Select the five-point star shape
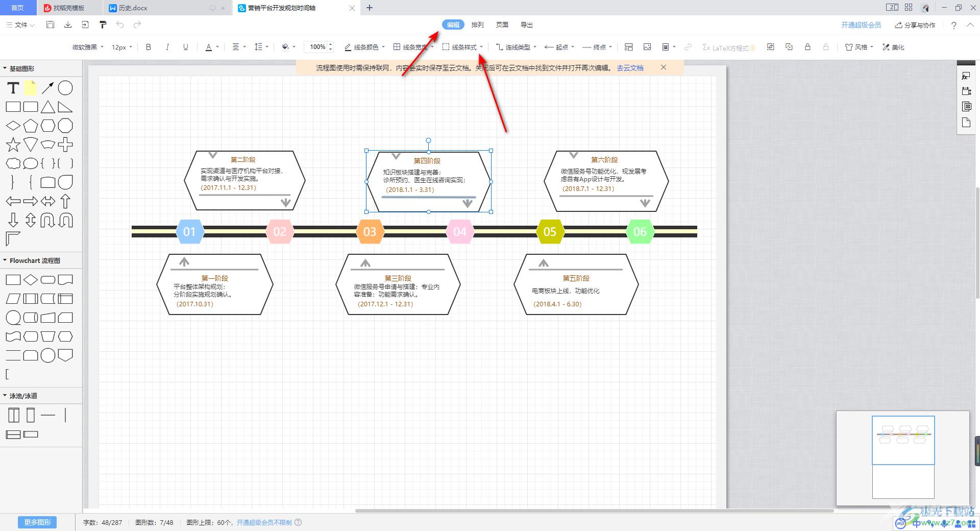 pyautogui.click(x=13, y=144)
